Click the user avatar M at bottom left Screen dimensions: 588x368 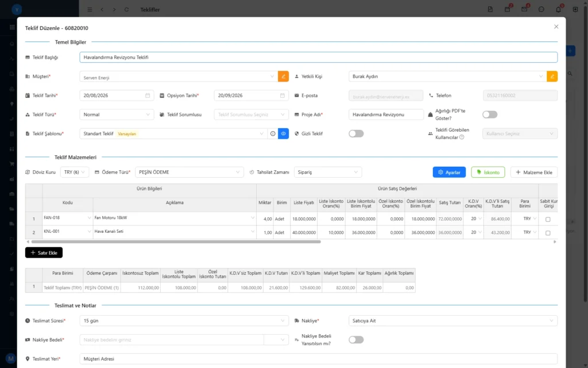point(10,359)
